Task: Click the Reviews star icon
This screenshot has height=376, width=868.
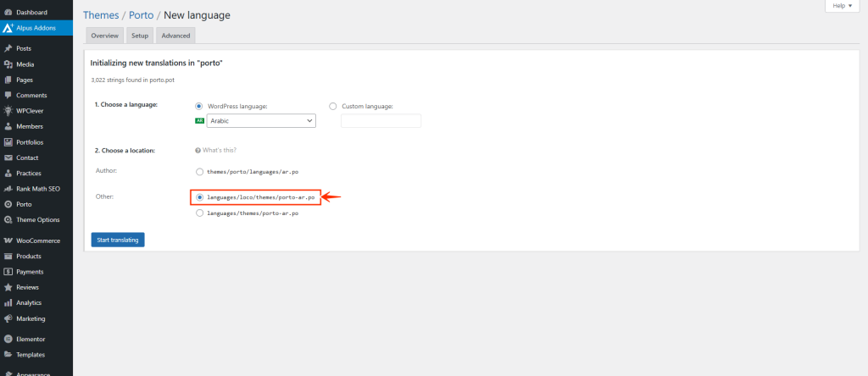Action: pyautogui.click(x=8, y=287)
